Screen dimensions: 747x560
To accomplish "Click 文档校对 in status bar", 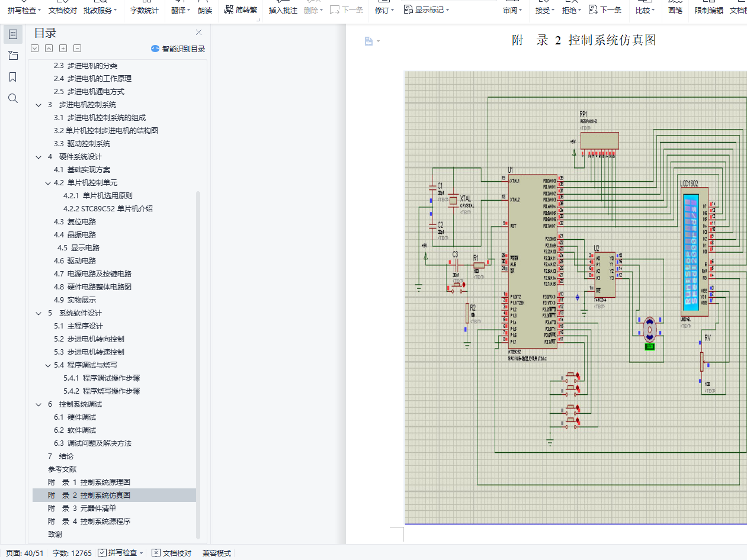I will [x=172, y=553].
